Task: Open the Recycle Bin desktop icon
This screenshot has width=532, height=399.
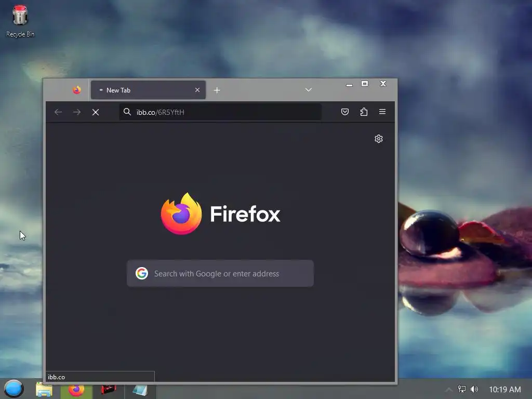Action: tap(20, 21)
